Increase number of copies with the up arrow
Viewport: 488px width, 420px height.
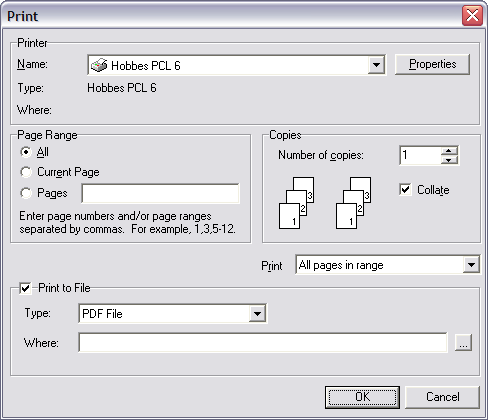[x=449, y=151]
